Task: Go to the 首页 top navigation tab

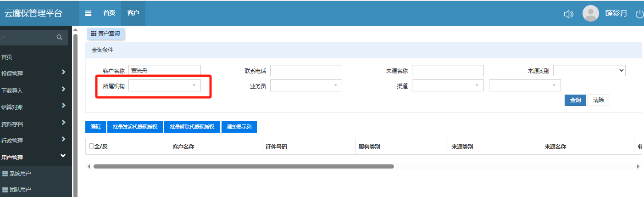Action: pos(109,13)
